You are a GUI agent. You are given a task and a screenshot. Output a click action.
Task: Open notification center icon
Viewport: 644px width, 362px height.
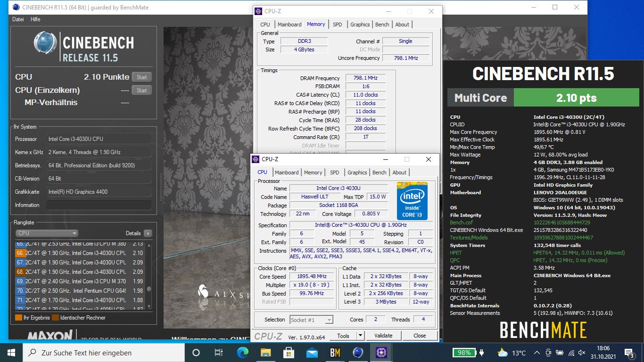pyautogui.click(x=629, y=353)
